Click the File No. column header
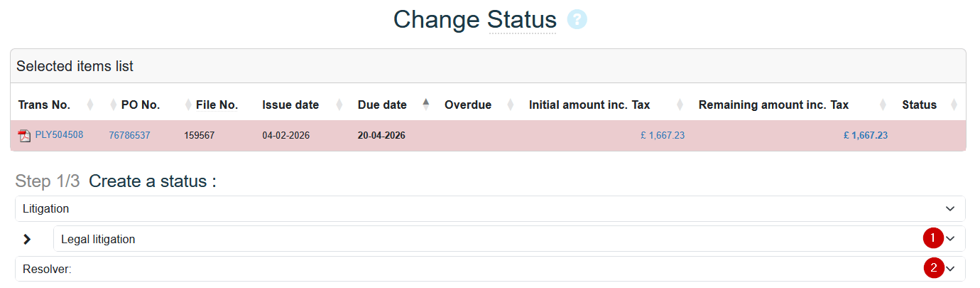Image resolution: width=980 pixels, height=288 pixels. [x=217, y=105]
